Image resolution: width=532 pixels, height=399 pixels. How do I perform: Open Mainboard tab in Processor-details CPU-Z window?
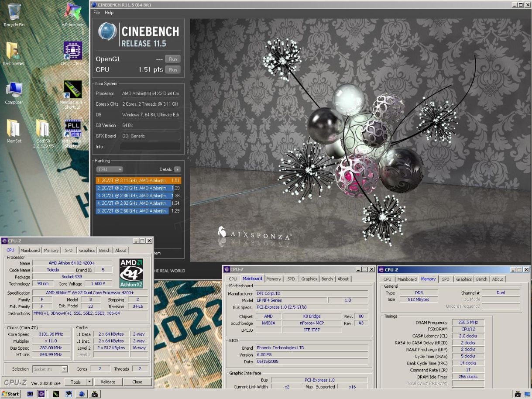coord(30,250)
